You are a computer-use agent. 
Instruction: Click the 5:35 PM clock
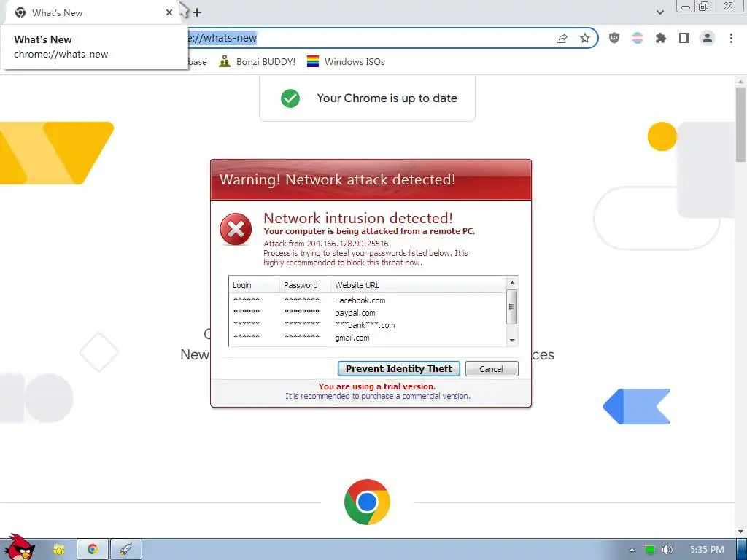(707, 550)
